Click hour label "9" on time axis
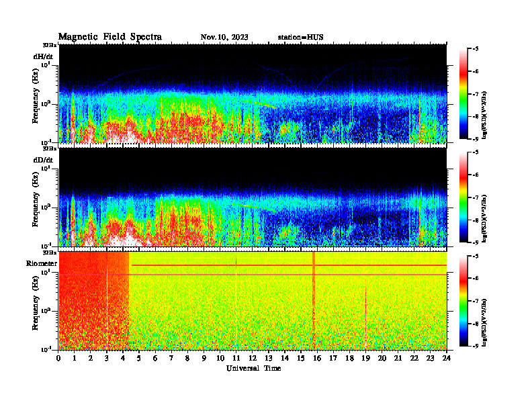 204,358
